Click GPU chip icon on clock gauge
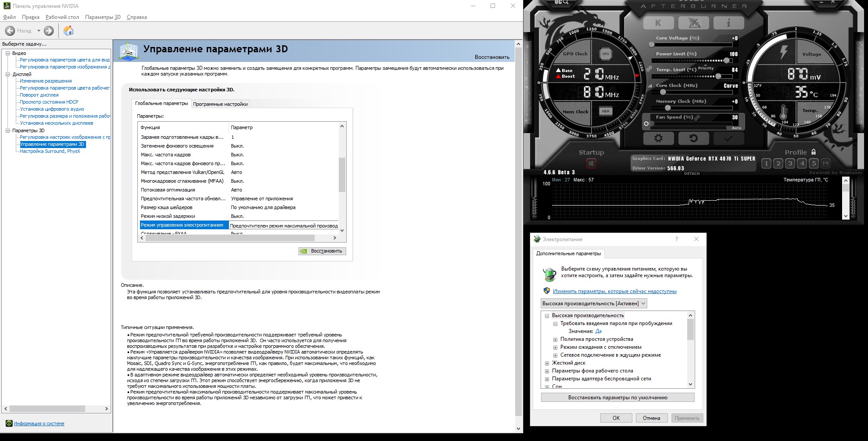This screenshot has height=441, width=868. click(x=606, y=54)
